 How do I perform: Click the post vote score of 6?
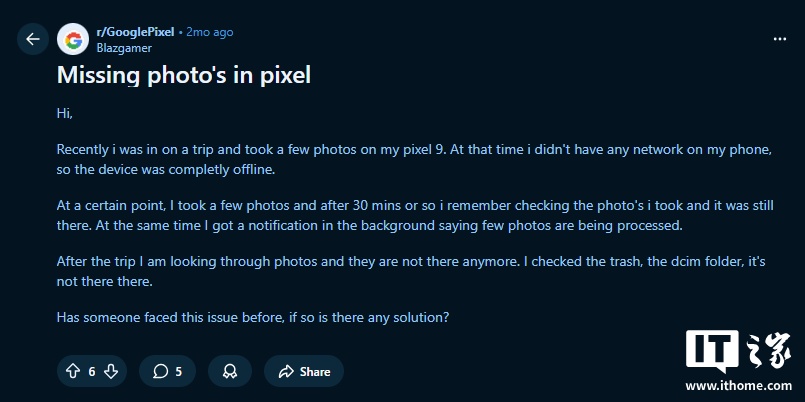point(92,371)
